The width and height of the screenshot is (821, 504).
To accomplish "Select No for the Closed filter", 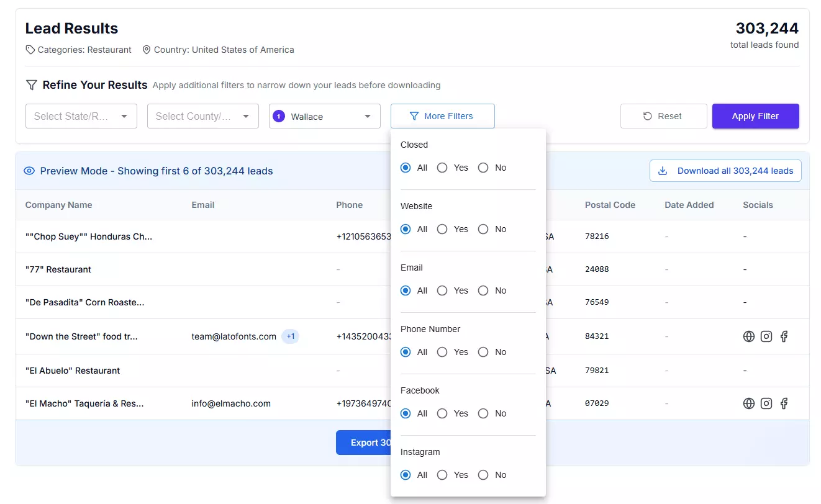I will click(x=483, y=168).
